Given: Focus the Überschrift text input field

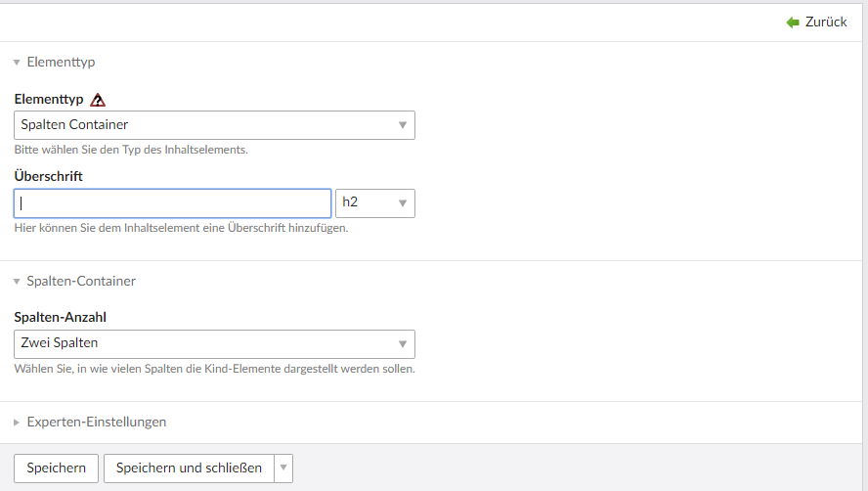Looking at the screenshot, I should (173, 203).
